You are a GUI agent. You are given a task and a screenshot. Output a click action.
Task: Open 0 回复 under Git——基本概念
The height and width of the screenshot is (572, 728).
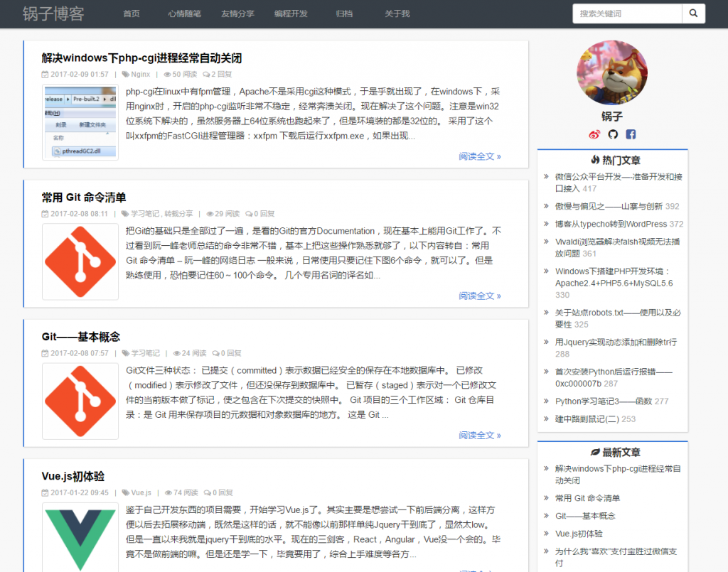point(227,353)
